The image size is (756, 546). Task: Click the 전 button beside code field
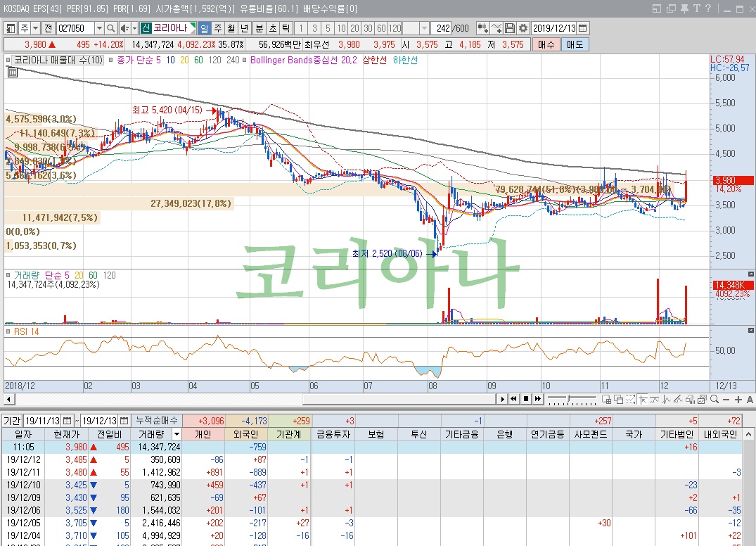pyautogui.click(x=49, y=28)
